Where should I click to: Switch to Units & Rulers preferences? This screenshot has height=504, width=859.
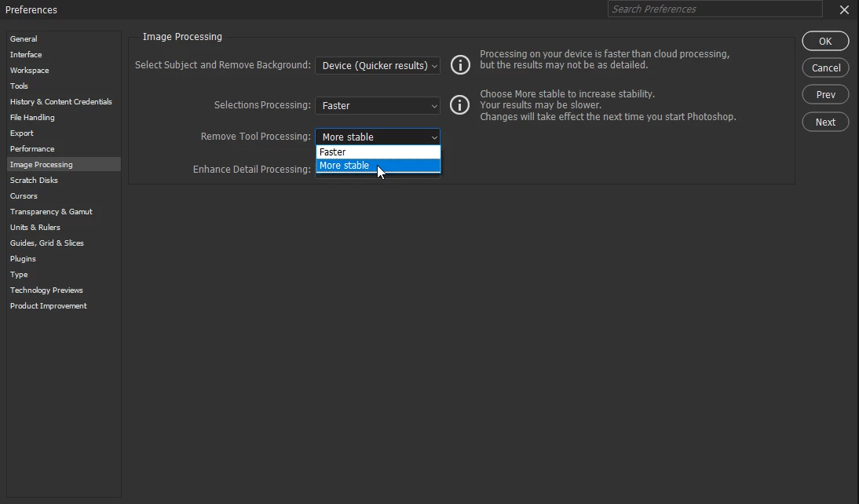pos(64,228)
